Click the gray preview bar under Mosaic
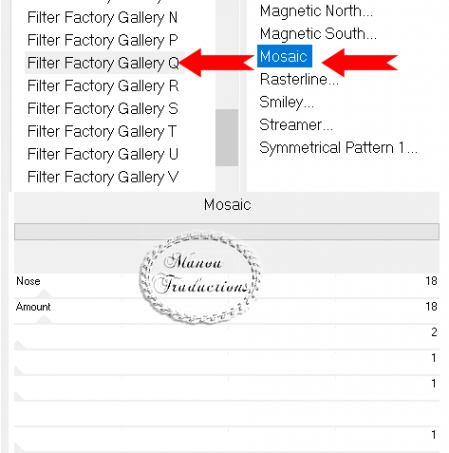This screenshot has width=449, height=453. [227, 232]
